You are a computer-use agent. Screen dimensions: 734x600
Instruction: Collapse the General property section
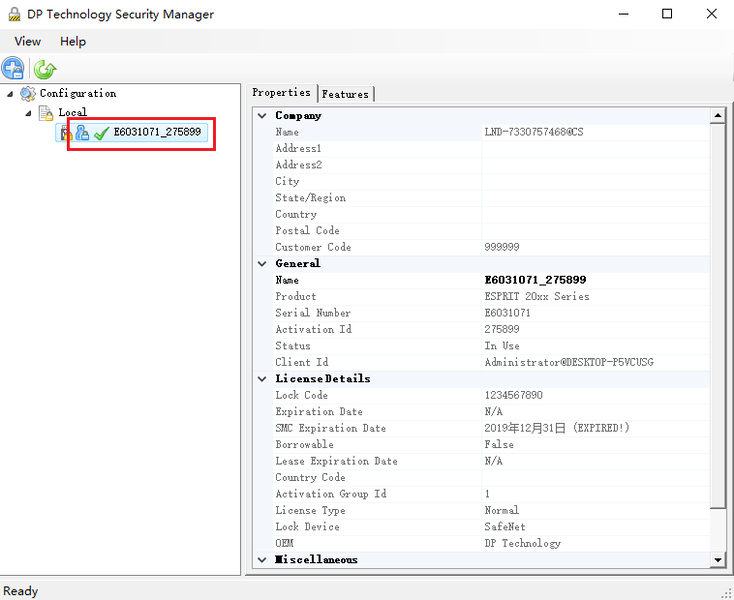tap(262, 263)
